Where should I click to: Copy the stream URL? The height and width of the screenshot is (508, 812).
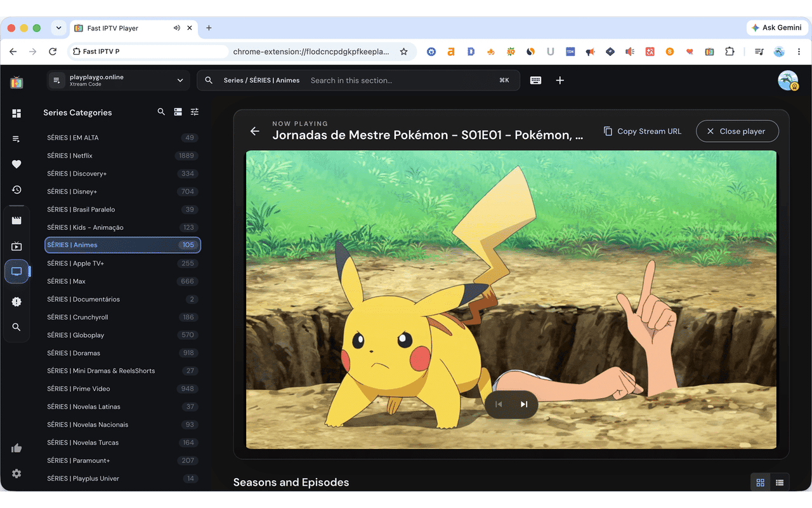point(642,131)
